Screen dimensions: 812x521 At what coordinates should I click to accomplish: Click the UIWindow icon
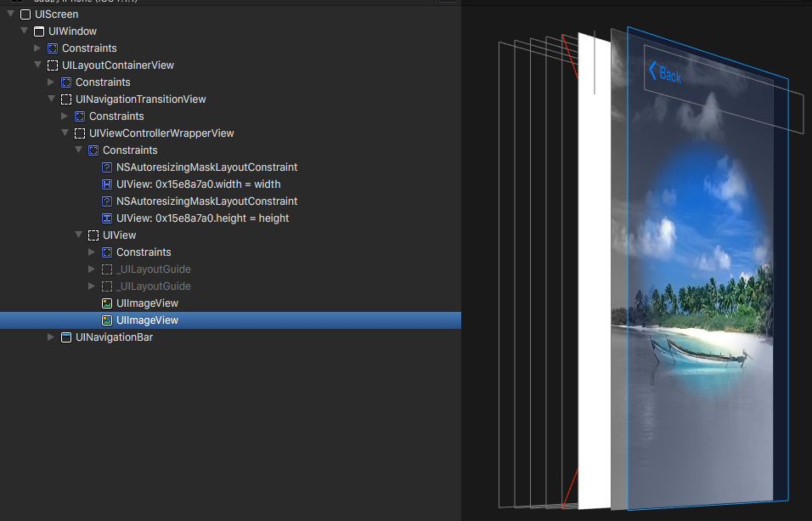click(39, 31)
